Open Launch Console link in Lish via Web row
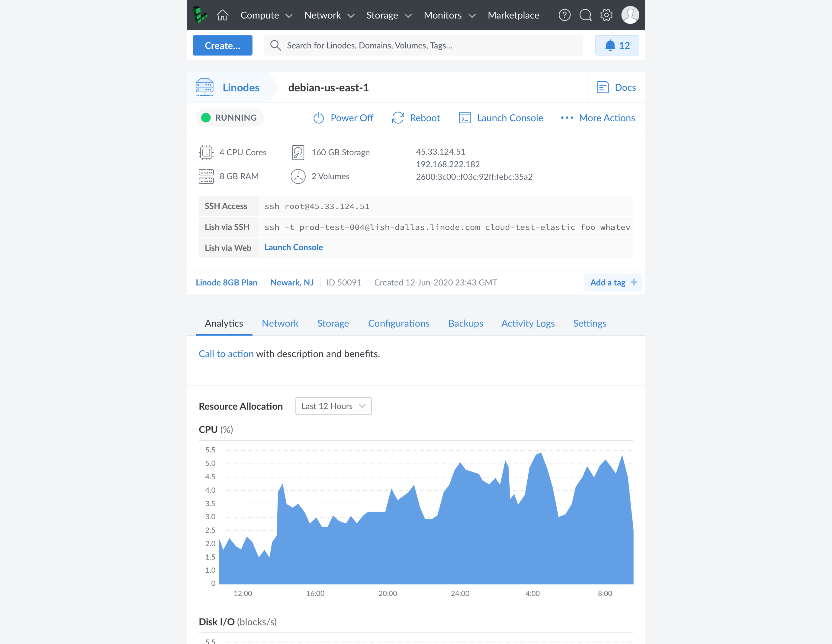The image size is (832, 644). tap(293, 247)
